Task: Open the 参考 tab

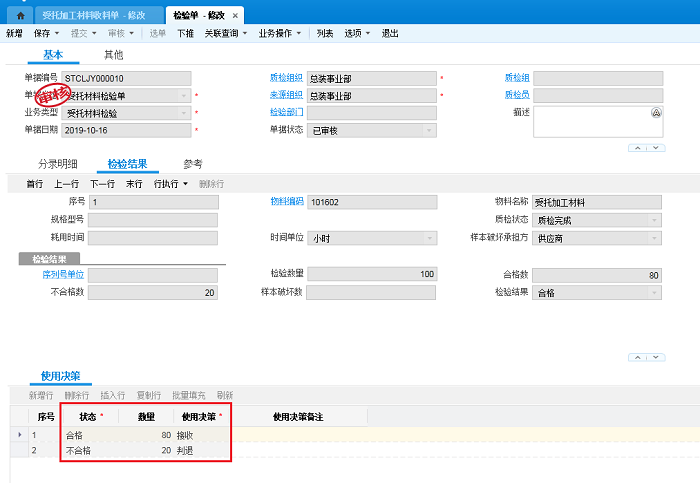Action: pos(193,164)
